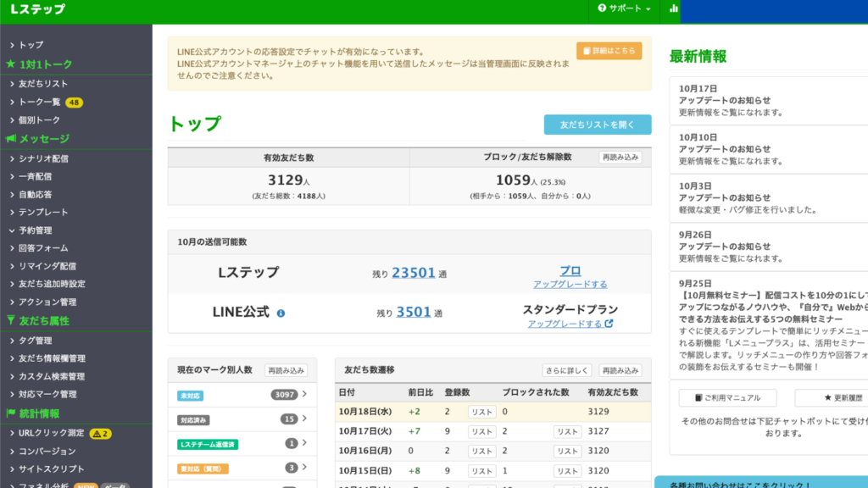Click external link icon after LINE公式 アップグレードする

[609, 323]
